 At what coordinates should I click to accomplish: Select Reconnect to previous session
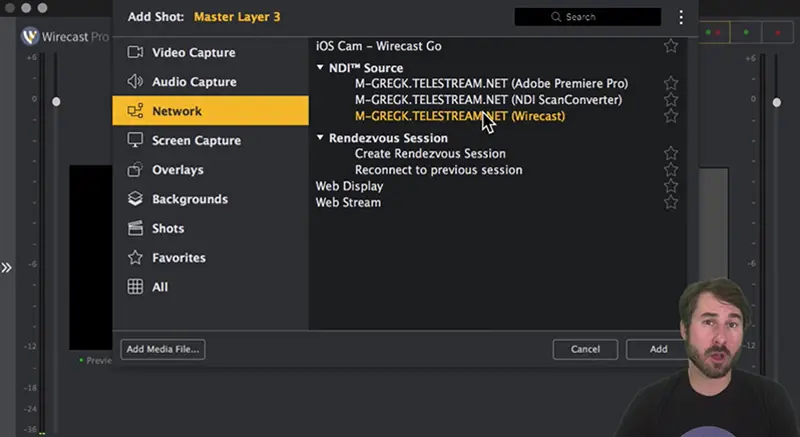point(438,170)
